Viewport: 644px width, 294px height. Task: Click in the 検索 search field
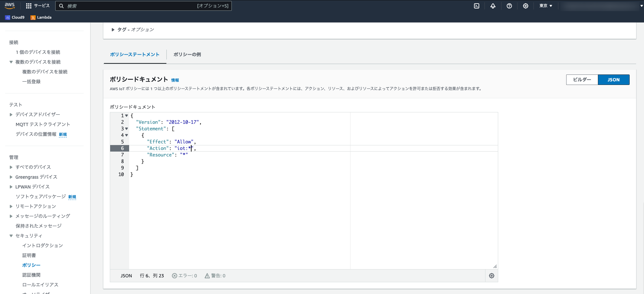[x=144, y=6]
